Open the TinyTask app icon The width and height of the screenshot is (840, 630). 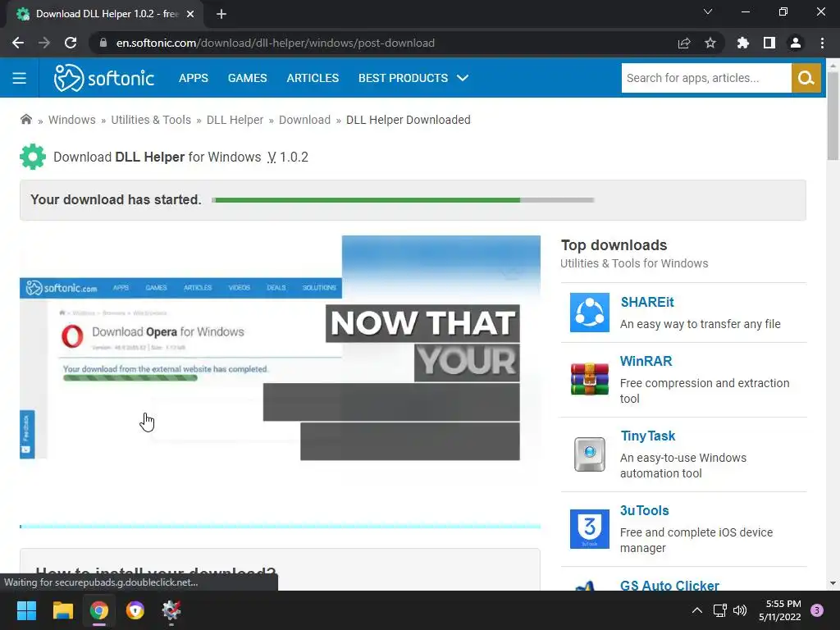click(589, 454)
